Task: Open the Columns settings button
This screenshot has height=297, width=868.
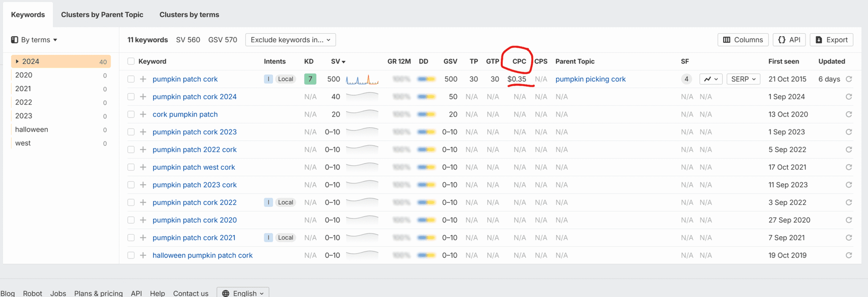Action: tap(743, 40)
